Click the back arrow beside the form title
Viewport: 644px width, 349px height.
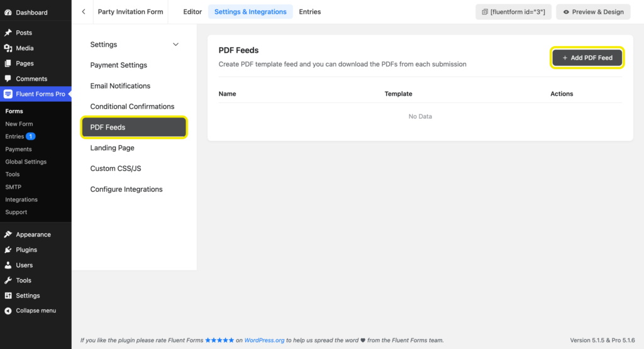84,11
